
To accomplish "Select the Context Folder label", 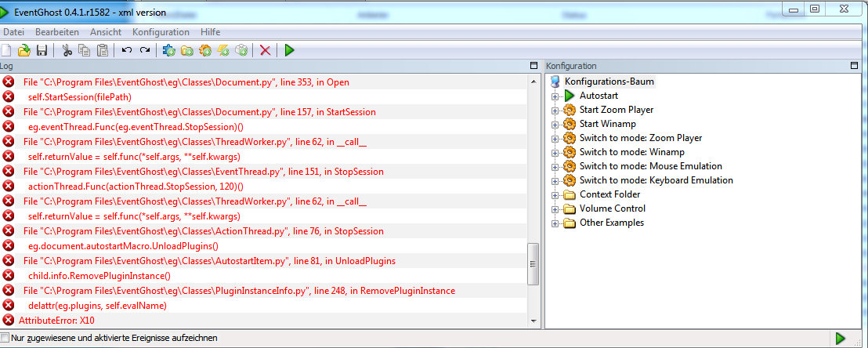I will [x=610, y=194].
